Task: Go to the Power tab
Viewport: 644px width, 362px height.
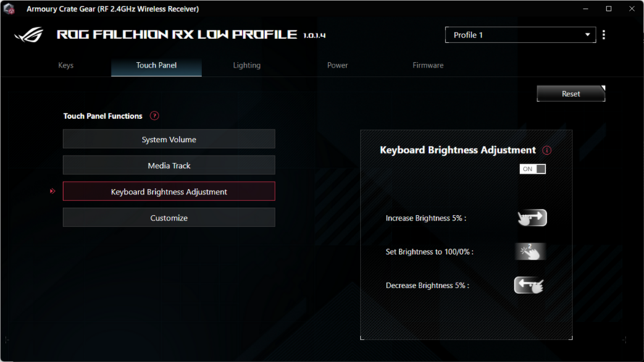Action: pos(337,65)
